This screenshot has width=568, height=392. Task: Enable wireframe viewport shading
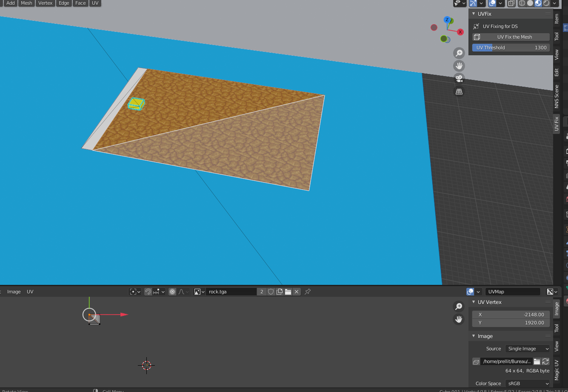tap(521, 3)
